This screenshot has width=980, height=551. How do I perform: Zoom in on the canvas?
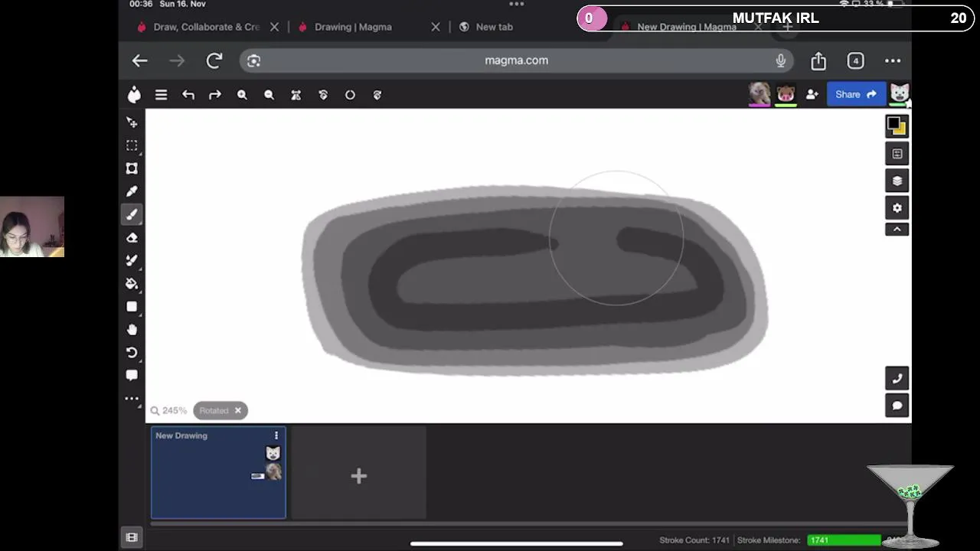coord(242,95)
